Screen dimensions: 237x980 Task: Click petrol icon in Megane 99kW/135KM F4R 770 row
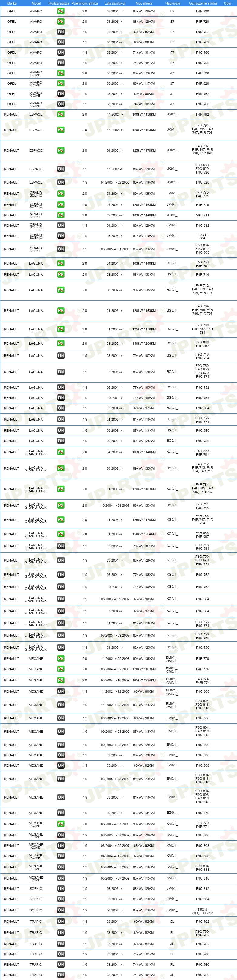(x=61, y=658)
